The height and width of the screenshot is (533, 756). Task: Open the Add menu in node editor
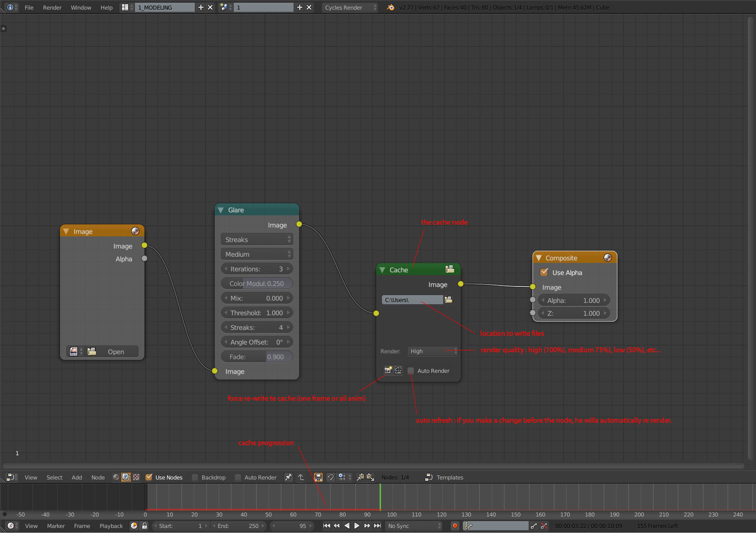[77, 477]
